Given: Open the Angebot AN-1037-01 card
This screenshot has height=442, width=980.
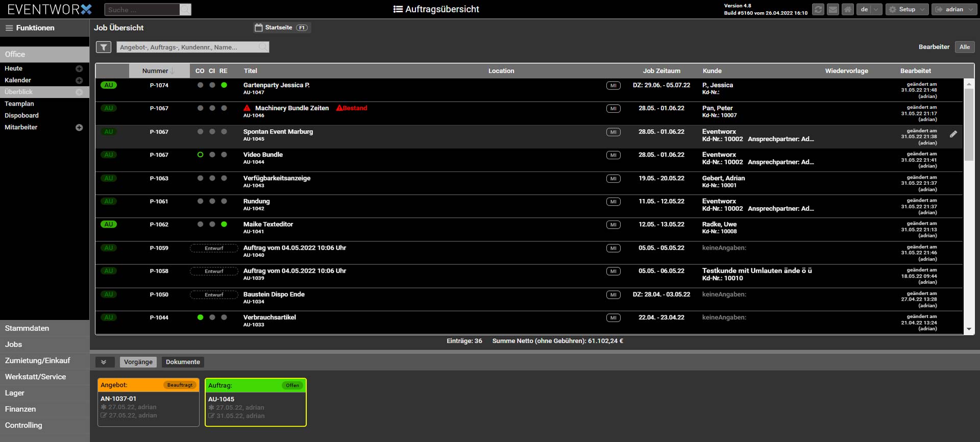Looking at the screenshot, I should pyautogui.click(x=148, y=402).
